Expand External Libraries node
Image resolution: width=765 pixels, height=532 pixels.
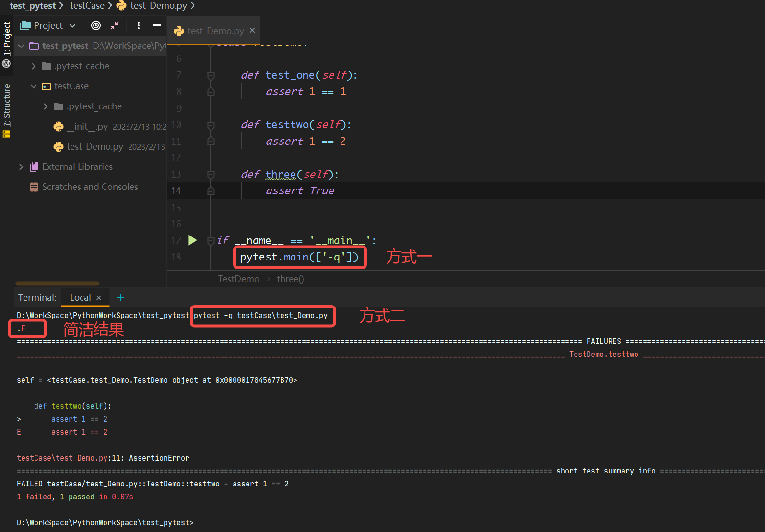pyautogui.click(x=21, y=167)
